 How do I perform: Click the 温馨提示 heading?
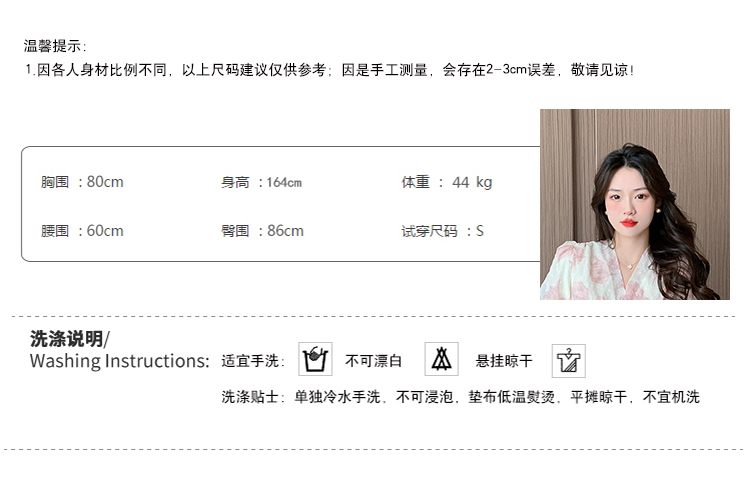[x=55, y=46]
